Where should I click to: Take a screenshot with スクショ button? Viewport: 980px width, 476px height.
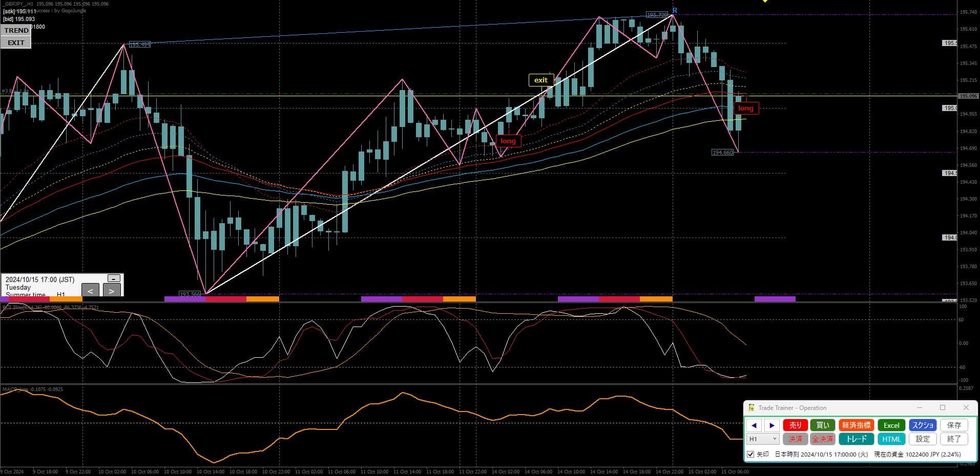(x=923, y=425)
